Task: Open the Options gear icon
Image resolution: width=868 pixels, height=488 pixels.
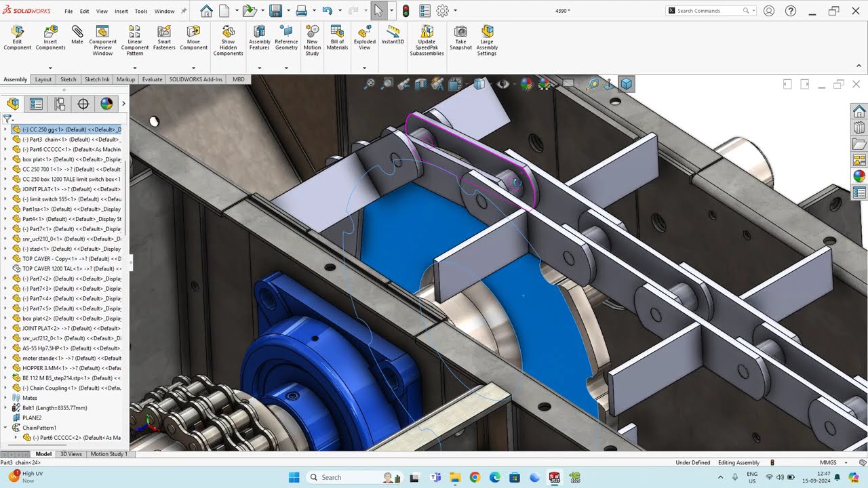Action: coord(443,11)
